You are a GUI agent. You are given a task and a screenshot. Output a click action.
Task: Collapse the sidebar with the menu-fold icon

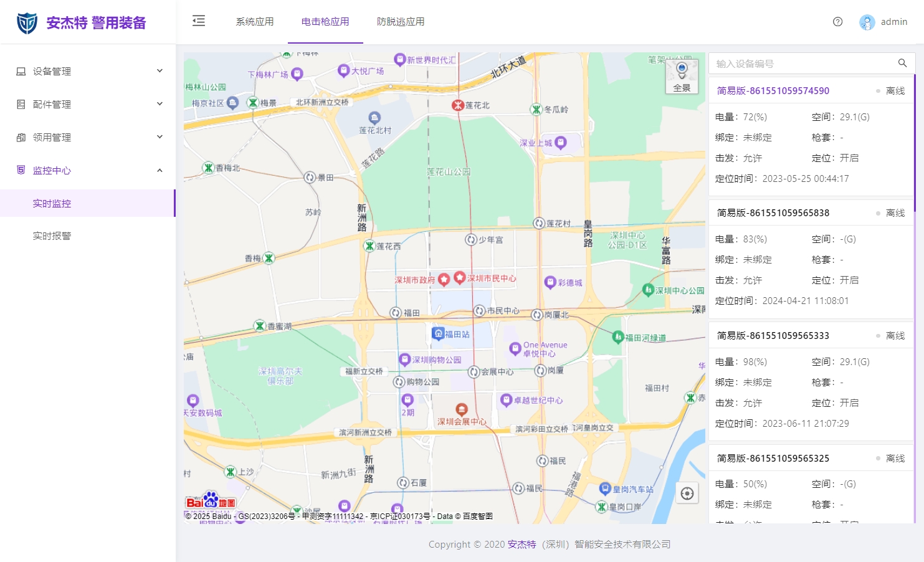pos(199,21)
